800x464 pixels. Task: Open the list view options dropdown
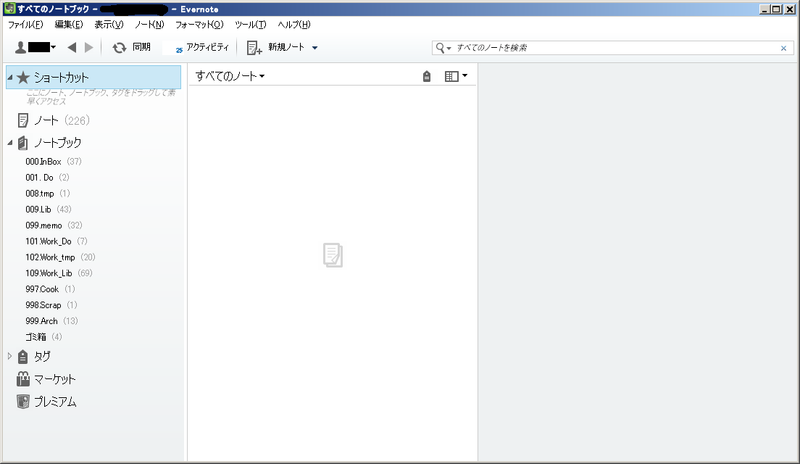point(456,77)
